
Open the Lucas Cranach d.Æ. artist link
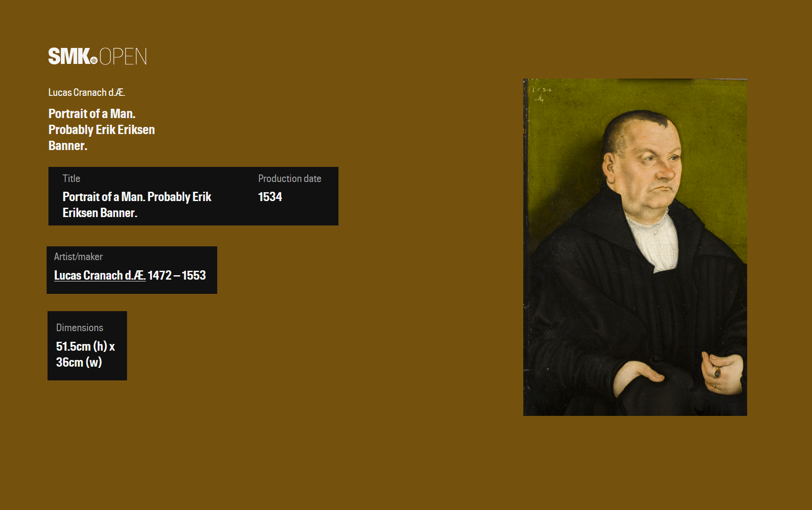[100, 275]
